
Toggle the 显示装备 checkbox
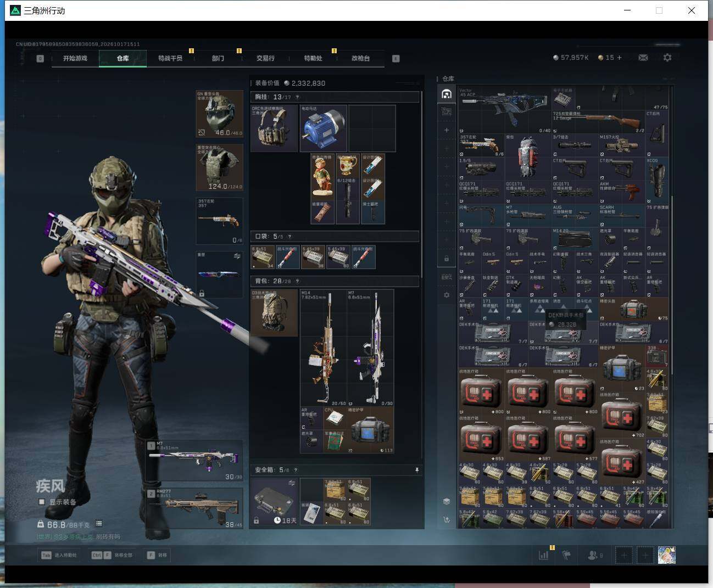click(x=42, y=502)
